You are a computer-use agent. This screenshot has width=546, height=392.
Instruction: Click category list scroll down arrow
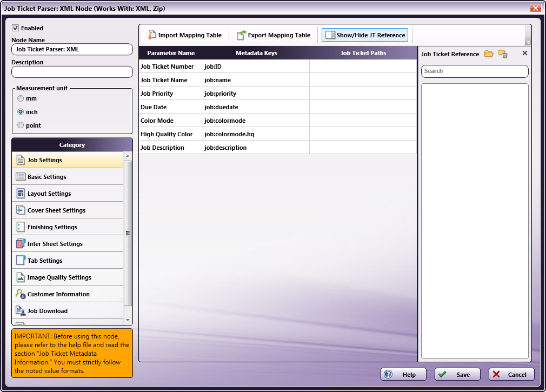click(x=128, y=320)
